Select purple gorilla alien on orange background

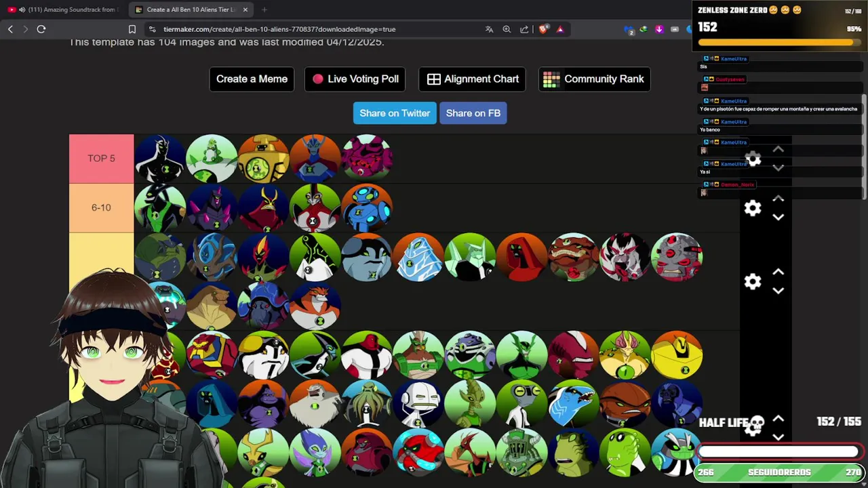point(263,405)
